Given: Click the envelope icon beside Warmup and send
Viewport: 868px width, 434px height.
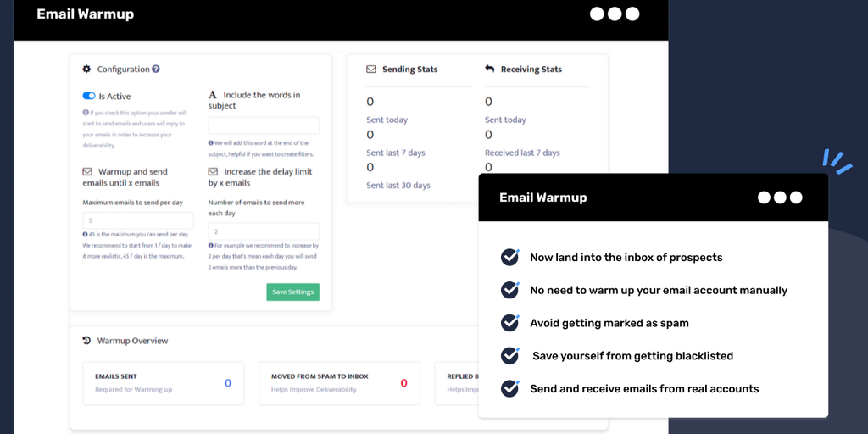Looking at the screenshot, I should [86, 172].
